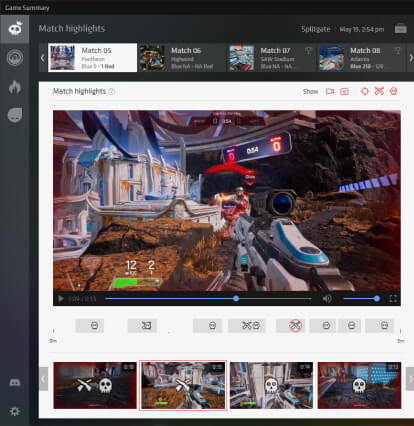This screenshot has width=414, height=426.
Task: Click the 'Game Summary' window title
Action: tap(27, 8)
